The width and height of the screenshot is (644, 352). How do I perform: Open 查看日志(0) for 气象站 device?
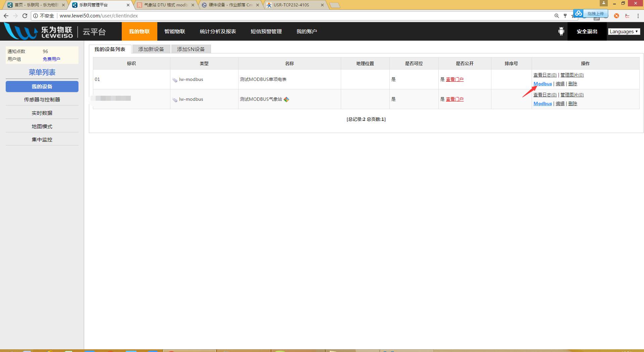click(545, 95)
